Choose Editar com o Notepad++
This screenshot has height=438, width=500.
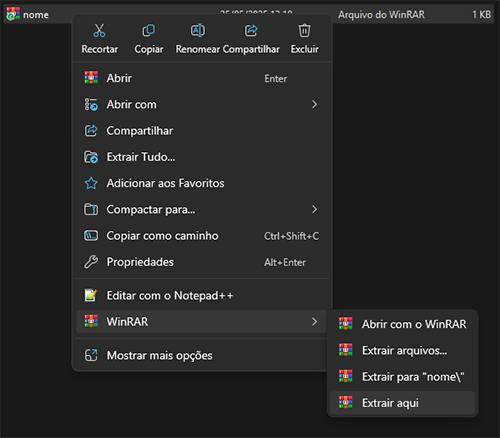(201, 295)
